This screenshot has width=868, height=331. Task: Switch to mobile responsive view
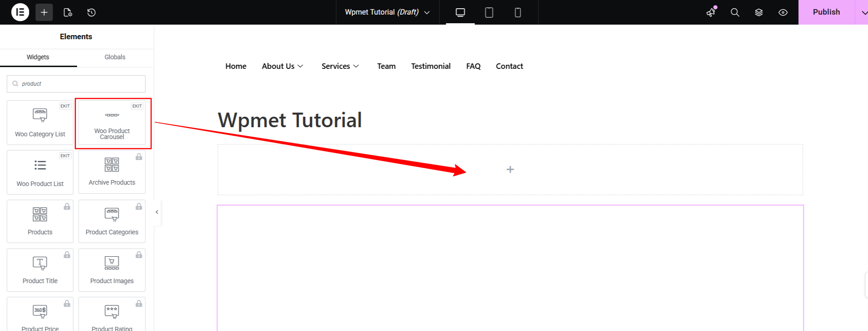tap(517, 12)
